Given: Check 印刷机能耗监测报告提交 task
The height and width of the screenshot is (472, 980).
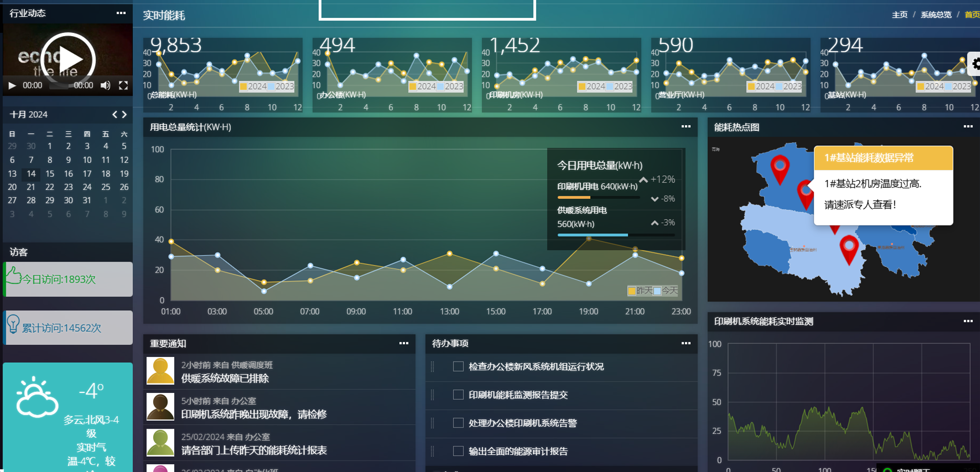Looking at the screenshot, I should pyautogui.click(x=458, y=395).
